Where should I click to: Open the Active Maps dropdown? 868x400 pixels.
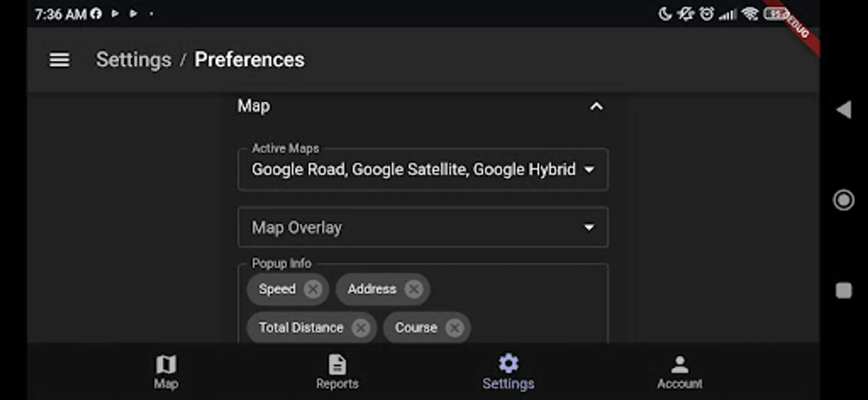pos(590,170)
